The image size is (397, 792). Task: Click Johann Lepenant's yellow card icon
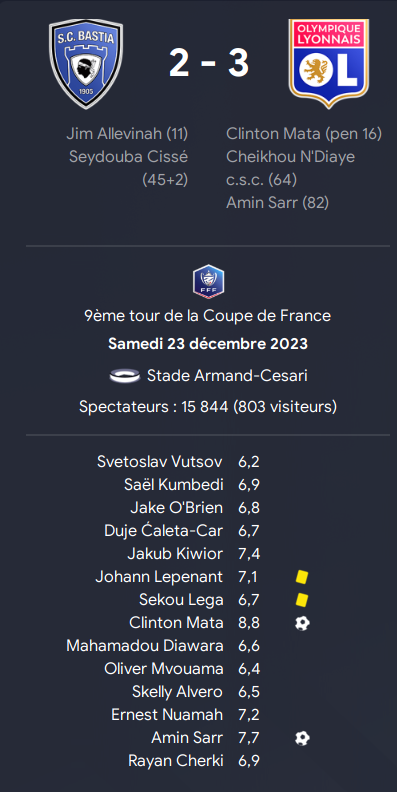tap(302, 577)
